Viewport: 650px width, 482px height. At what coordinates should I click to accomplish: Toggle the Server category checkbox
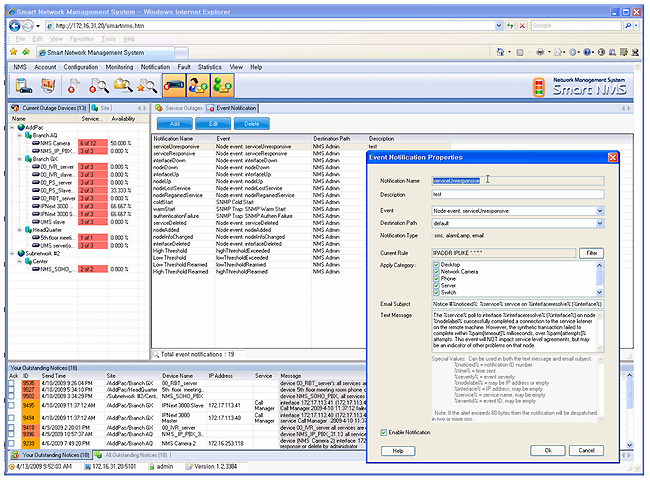436,286
